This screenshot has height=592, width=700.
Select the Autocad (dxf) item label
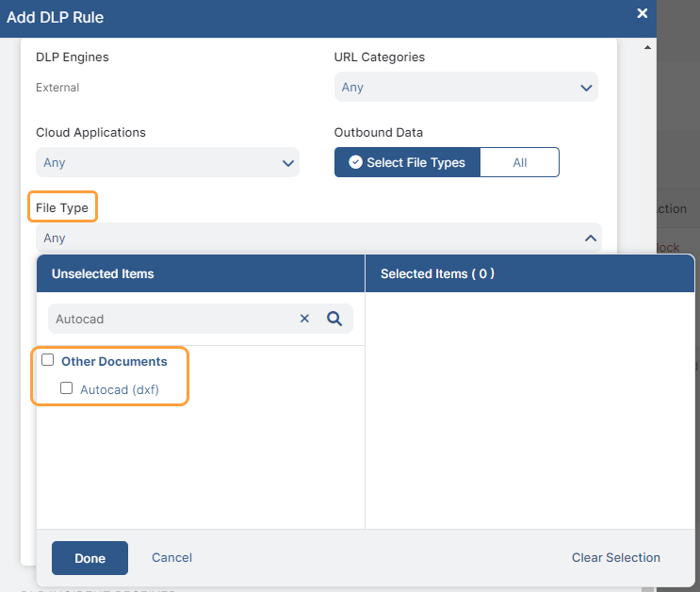pos(119,388)
